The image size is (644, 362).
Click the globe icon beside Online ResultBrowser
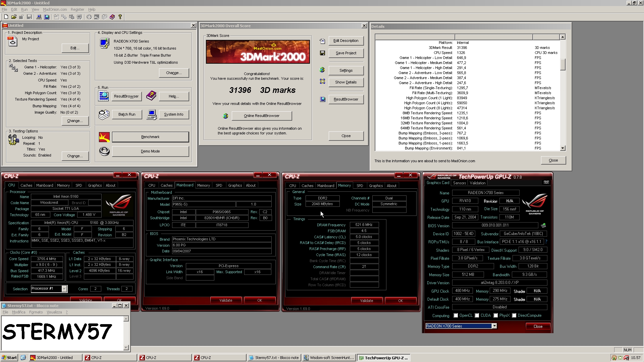[225, 116]
